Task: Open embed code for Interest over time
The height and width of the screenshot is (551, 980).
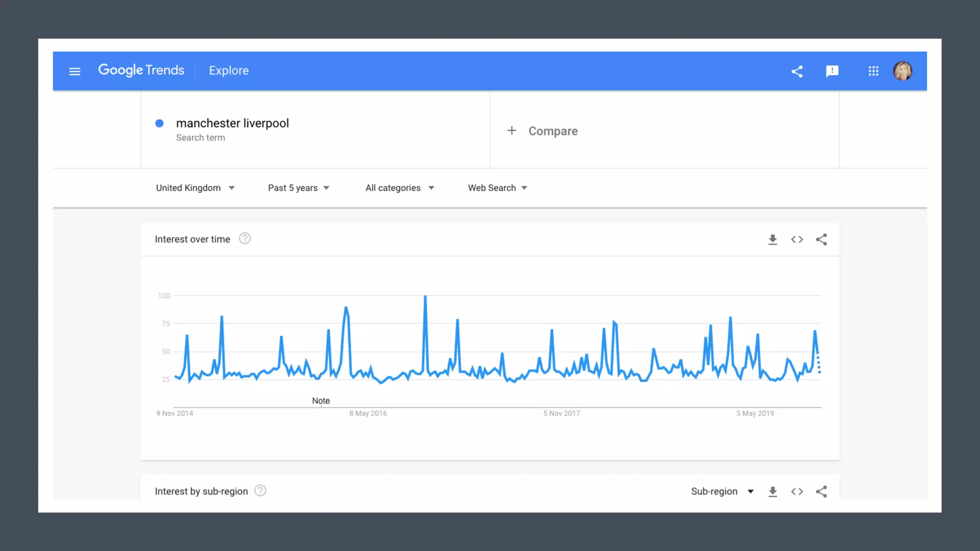Action: [x=797, y=240]
